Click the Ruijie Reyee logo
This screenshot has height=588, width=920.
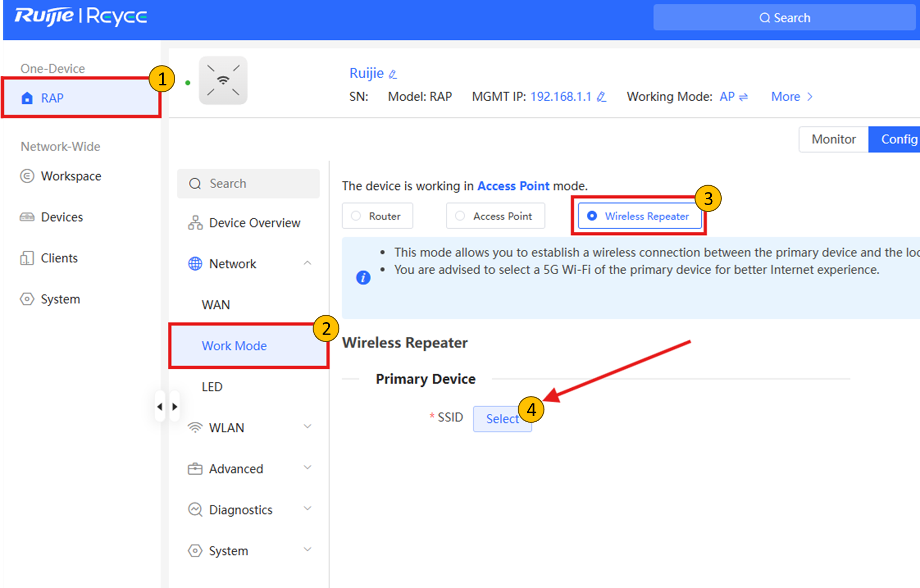81,17
